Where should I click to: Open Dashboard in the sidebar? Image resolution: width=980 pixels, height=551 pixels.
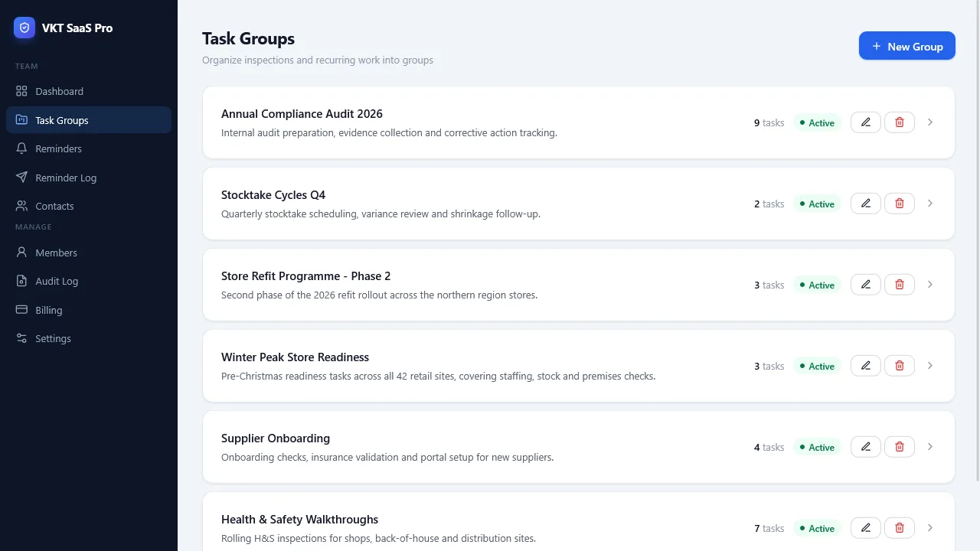[89, 91]
